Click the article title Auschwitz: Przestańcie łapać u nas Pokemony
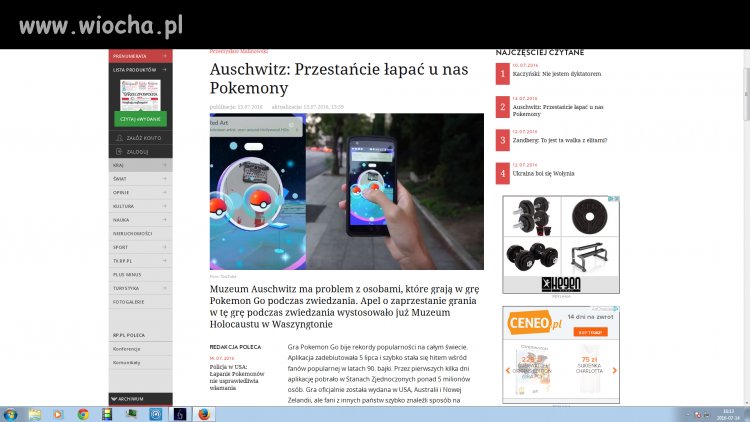 pos(339,78)
